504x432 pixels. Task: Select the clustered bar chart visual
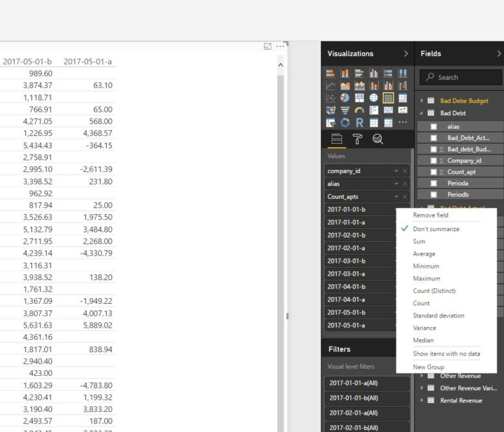point(359,73)
